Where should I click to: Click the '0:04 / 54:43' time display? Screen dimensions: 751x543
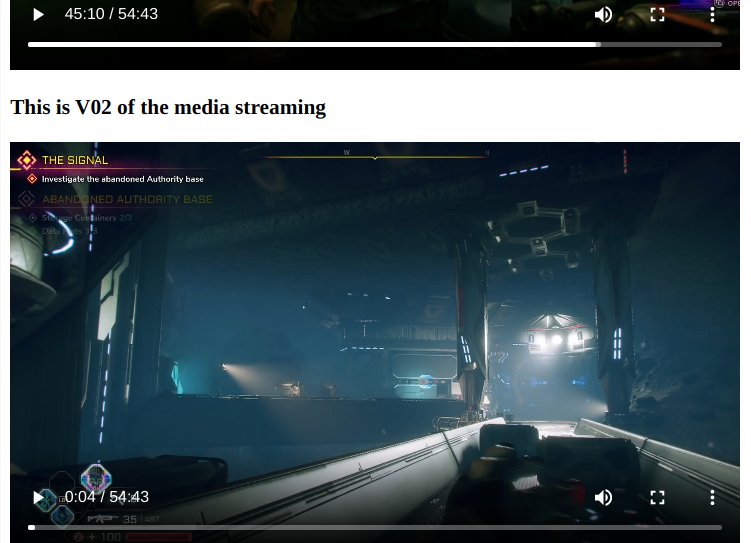click(x=107, y=497)
